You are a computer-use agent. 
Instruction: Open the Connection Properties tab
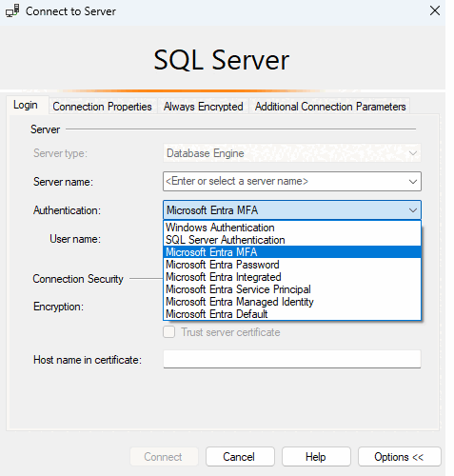102,107
